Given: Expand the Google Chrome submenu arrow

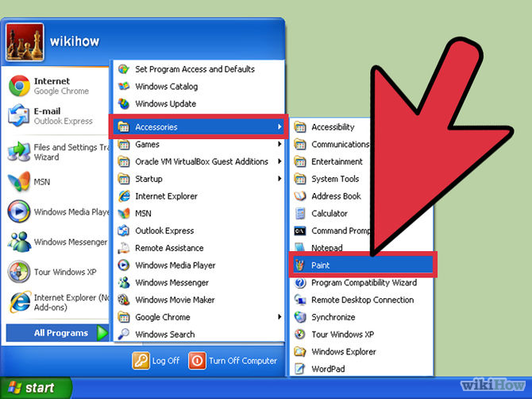Looking at the screenshot, I should [x=279, y=317].
